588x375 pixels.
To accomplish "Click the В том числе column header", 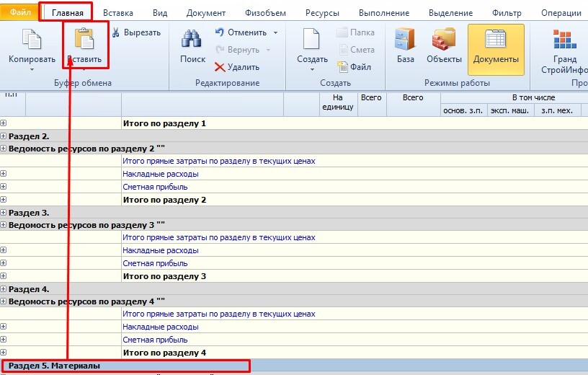I will [x=533, y=97].
